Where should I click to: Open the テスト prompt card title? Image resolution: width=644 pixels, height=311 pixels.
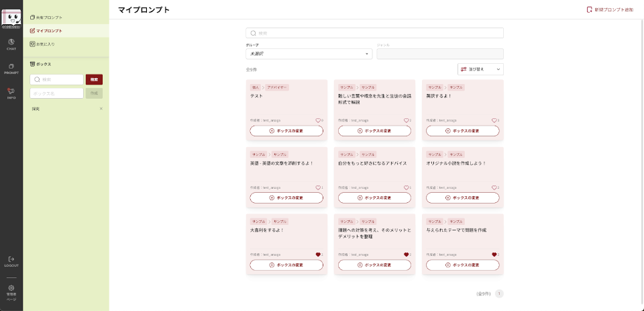pyautogui.click(x=256, y=96)
